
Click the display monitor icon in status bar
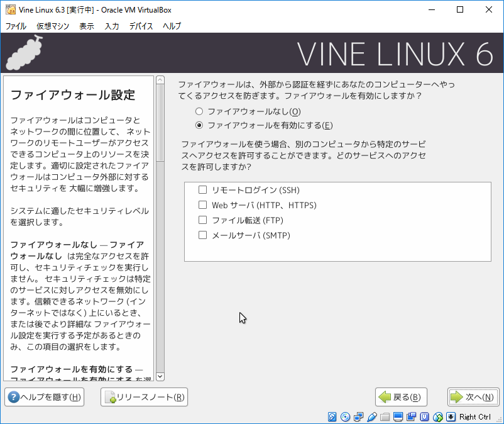coord(398,417)
